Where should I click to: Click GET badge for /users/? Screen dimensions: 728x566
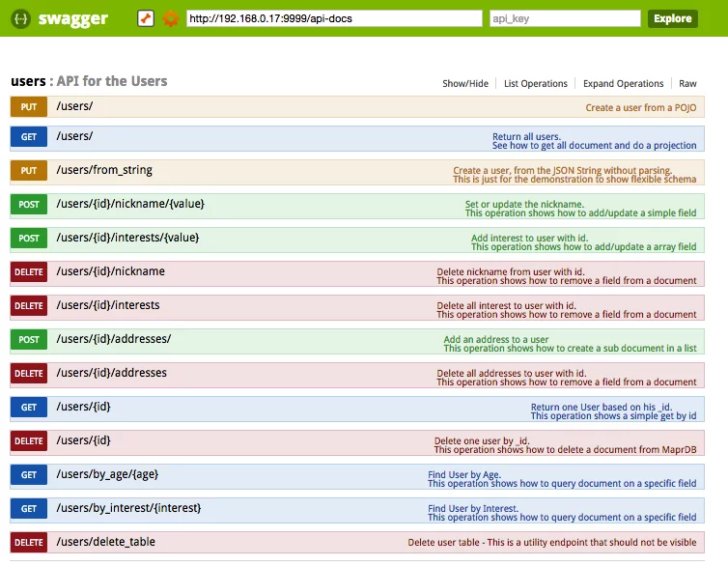tap(29, 137)
